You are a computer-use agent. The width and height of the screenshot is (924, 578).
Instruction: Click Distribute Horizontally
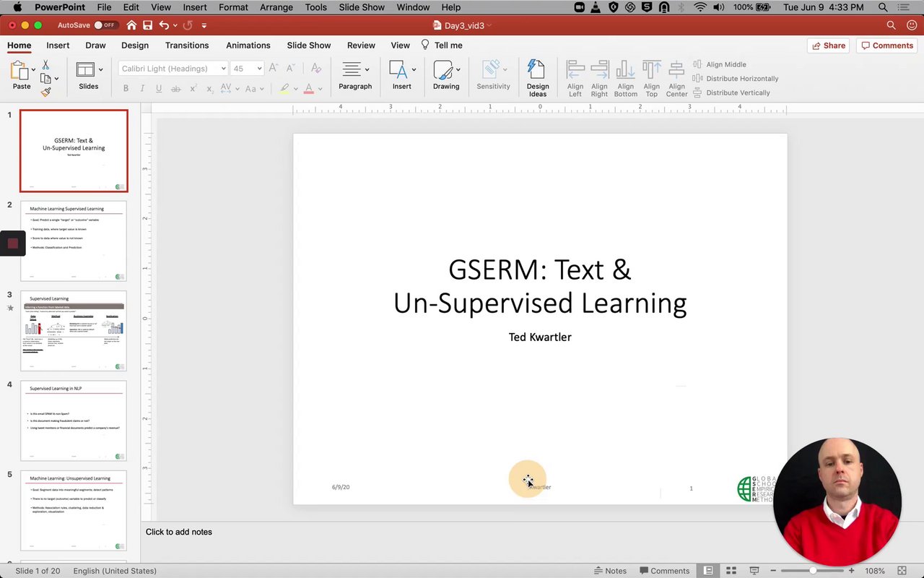[736, 79]
